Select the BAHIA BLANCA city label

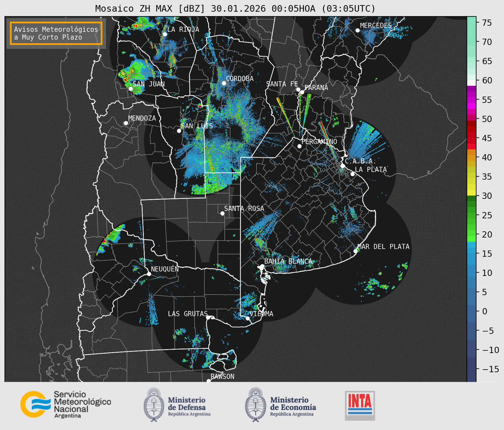(x=288, y=261)
